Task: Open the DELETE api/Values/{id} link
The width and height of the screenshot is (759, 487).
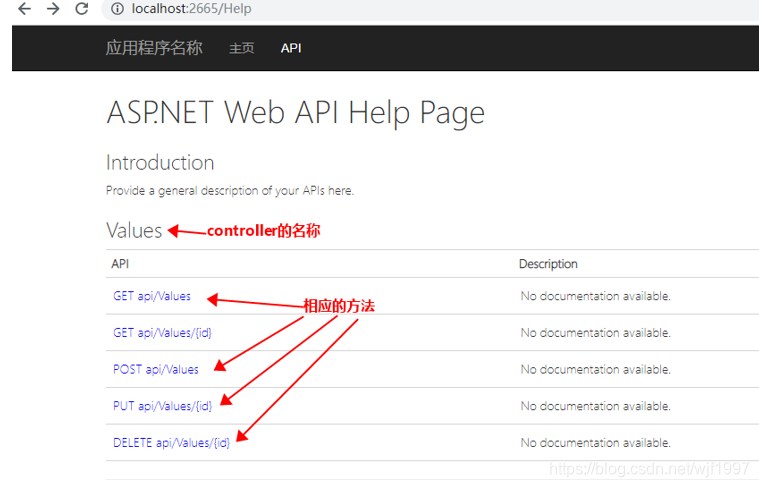Action: click(x=171, y=443)
